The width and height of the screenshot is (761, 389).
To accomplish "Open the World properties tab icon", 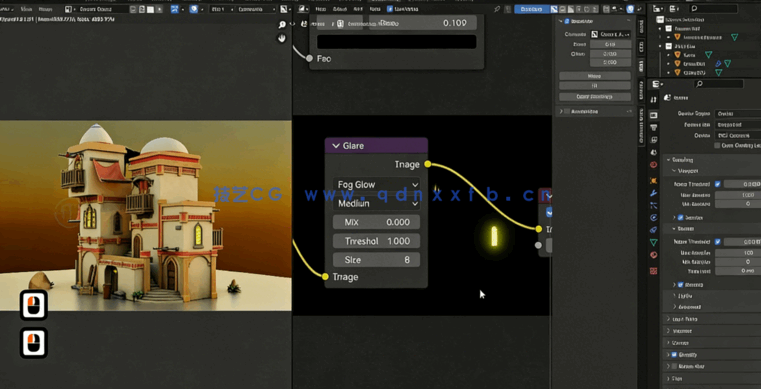I will point(653,165).
